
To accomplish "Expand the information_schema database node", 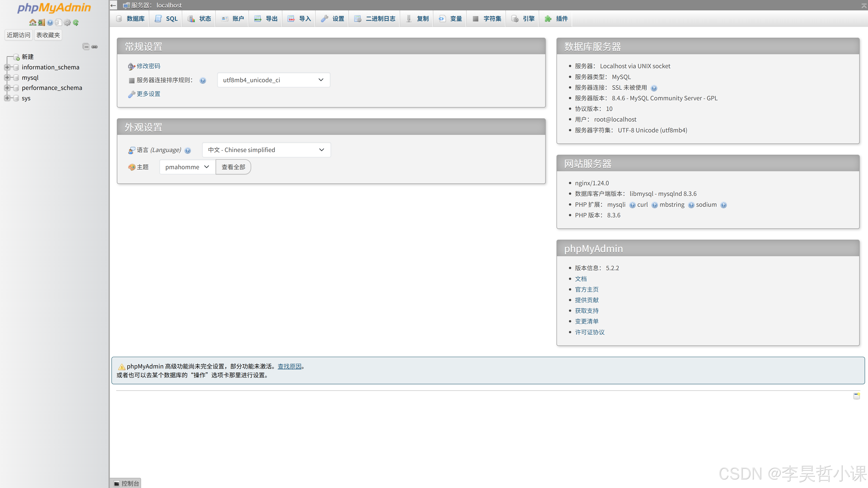I will (x=7, y=67).
